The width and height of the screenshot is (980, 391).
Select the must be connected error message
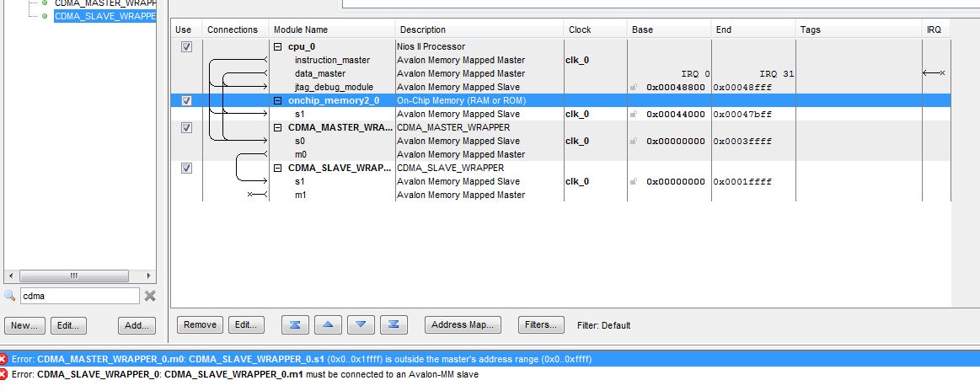490,375
